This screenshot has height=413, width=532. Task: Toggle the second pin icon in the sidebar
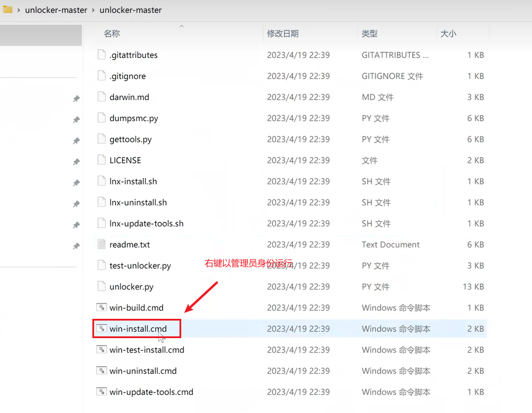point(76,120)
